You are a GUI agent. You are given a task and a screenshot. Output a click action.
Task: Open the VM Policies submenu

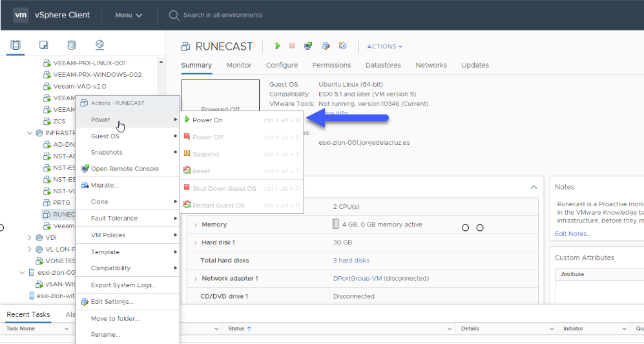tap(128, 235)
